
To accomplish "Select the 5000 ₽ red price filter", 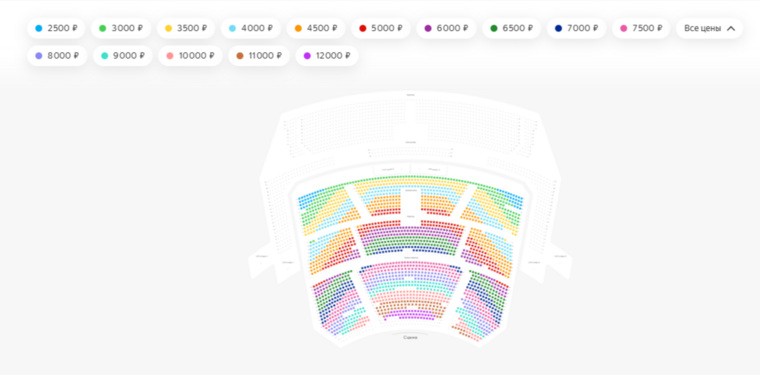I will pos(380,29).
